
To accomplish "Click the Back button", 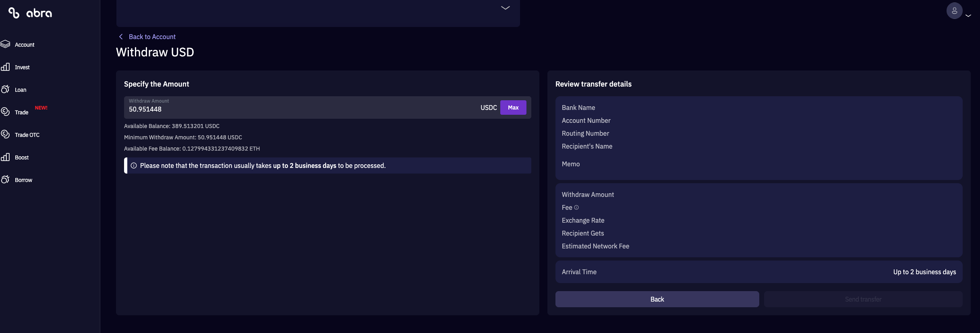I will 657,299.
